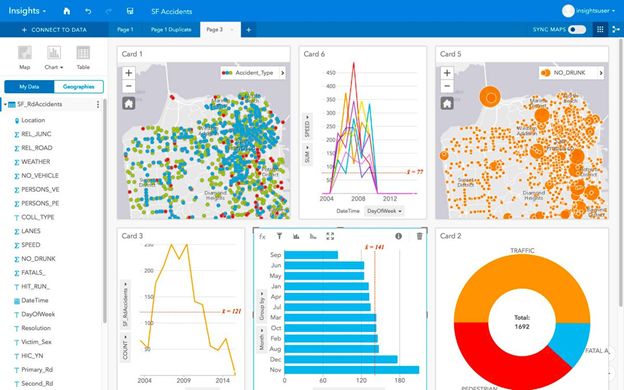Select the Location field
The height and width of the screenshot is (390, 624).
(33, 120)
